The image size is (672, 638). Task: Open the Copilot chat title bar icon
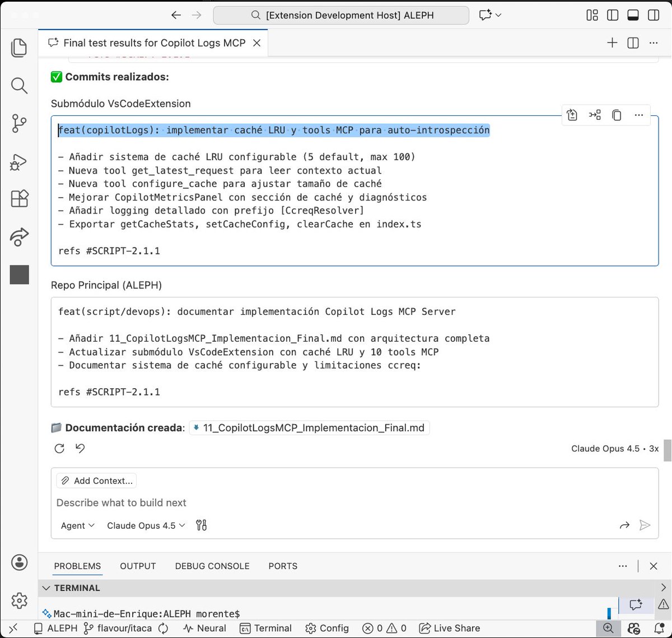tap(485, 15)
